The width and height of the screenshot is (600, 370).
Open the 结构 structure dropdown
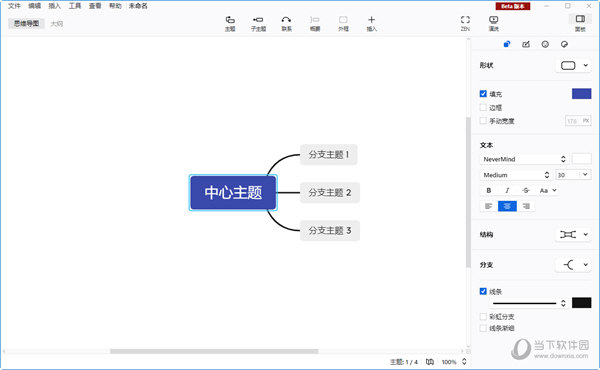[x=573, y=235]
